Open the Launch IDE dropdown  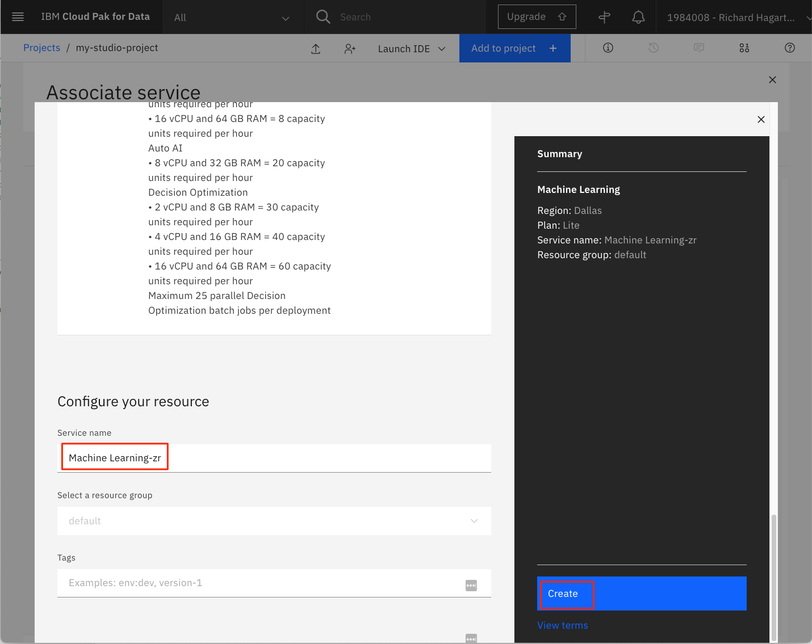[412, 49]
